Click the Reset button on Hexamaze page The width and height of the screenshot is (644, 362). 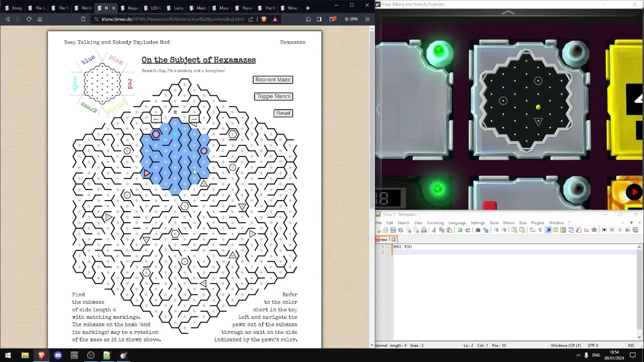pos(283,113)
